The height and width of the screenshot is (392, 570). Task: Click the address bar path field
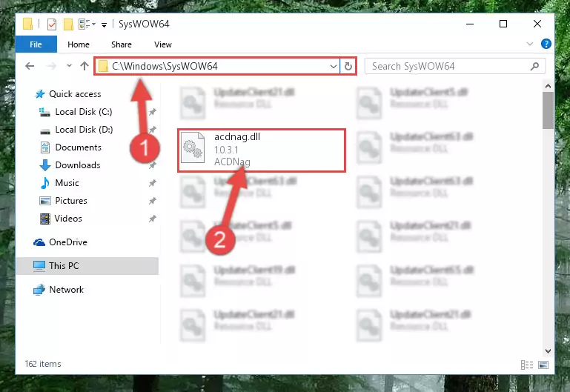tap(218, 66)
